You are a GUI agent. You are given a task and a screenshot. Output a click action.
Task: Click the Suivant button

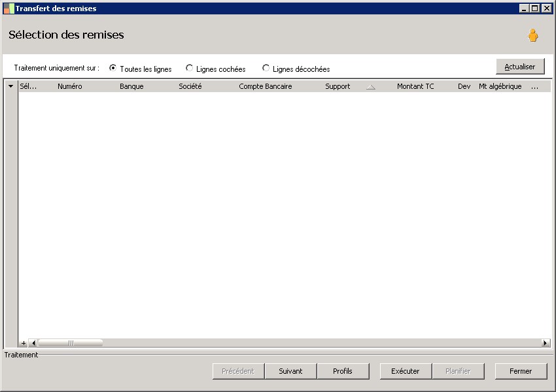point(290,371)
